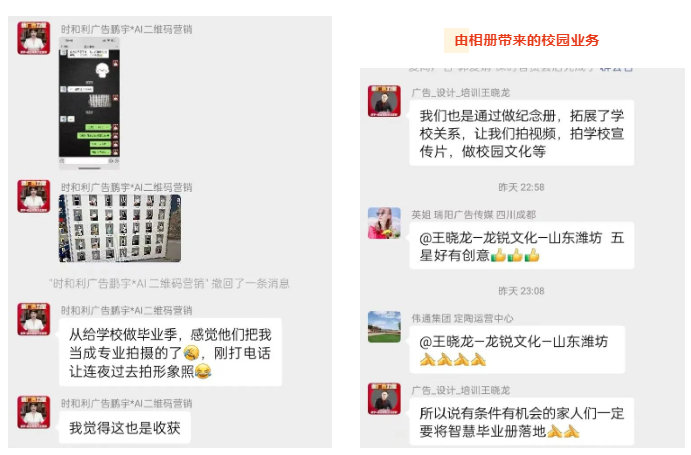Click the red title 由相册带来的校园业务

tap(527, 41)
